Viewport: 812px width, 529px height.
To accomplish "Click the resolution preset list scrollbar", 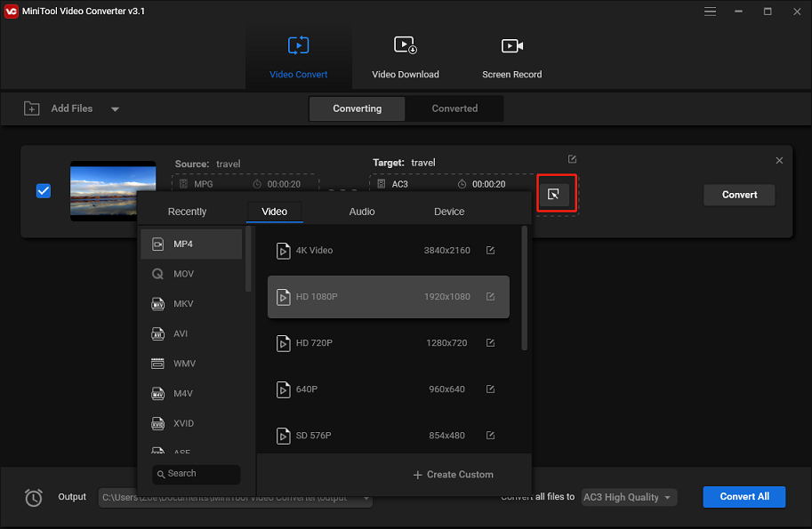I will tap(524, 288).
